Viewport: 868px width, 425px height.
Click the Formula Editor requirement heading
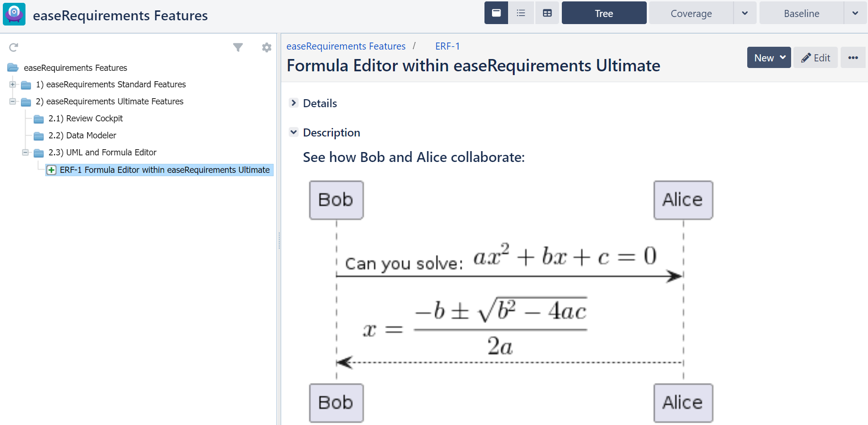coord(473,66)
